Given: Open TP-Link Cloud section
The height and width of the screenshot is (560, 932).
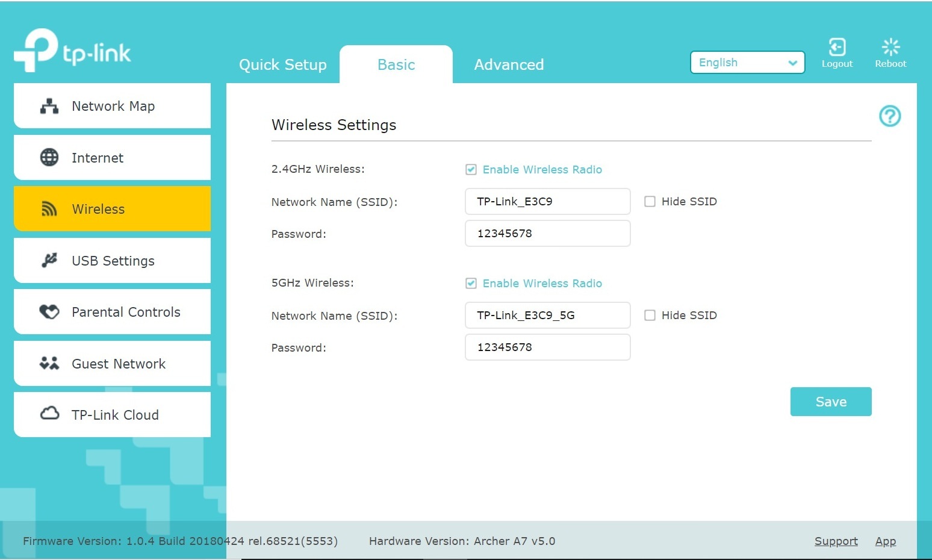Looking at the screenshot, I should (x=113, y=414).
